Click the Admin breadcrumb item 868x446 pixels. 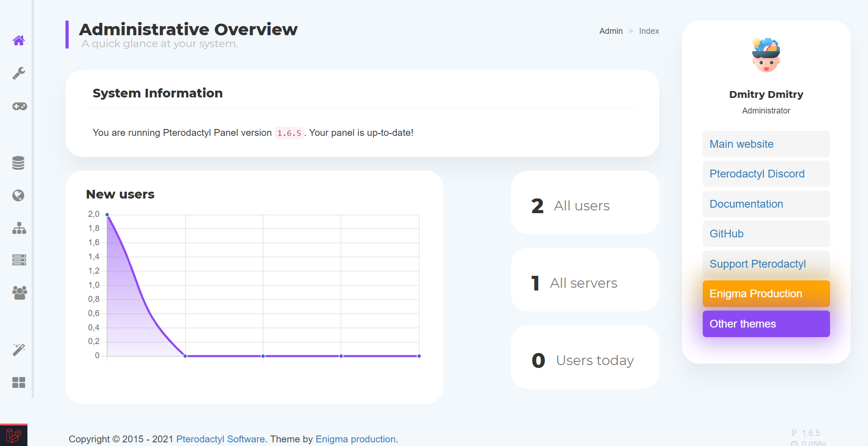pyautogui.click(x=611, y=31)
